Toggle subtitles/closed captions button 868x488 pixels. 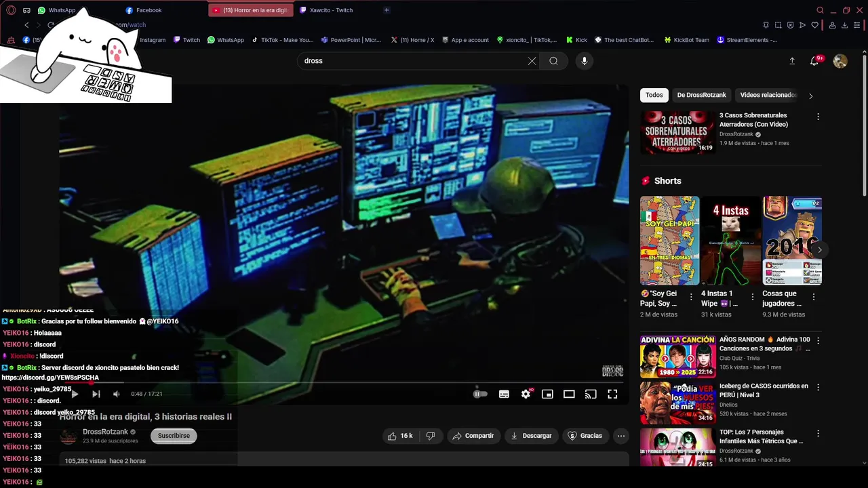click(504, 394)
